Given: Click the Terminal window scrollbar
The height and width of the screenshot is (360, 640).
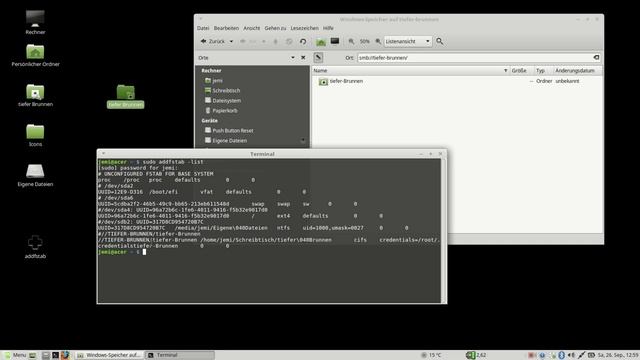Looking at the screenshot, I should [x=443, y=231].
